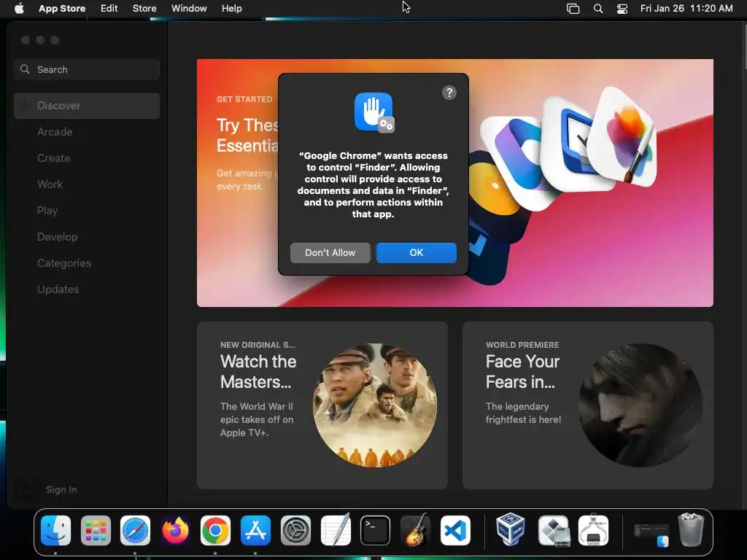Click Spotlight search icon in menu bar

pos(598,9)
